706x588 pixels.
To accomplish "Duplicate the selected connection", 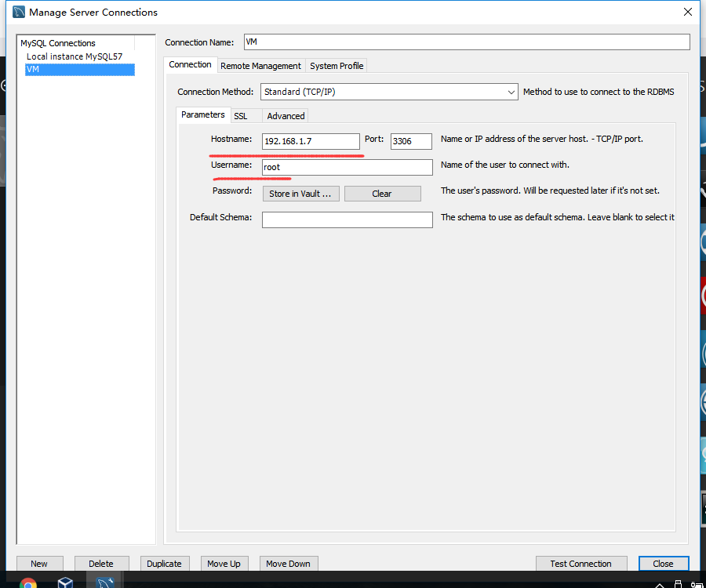I will click(165, 563).
